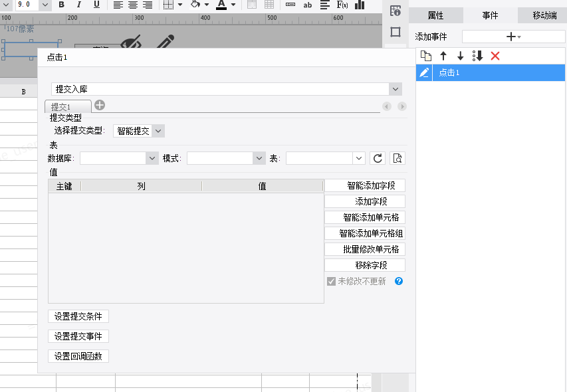The image size is (567, 392).
Task: Click the 智能添加单元格组 button
Action: click(365, 233)
